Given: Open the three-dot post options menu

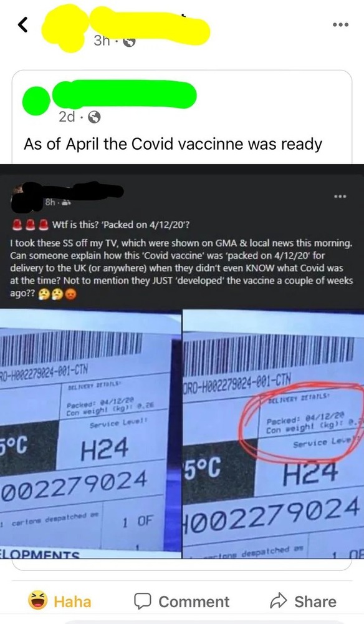Looking at the screenshot, I should point(340,25).
